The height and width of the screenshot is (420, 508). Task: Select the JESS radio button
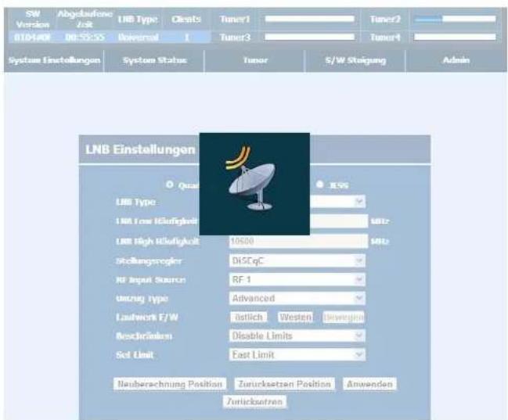pos(320,185)
